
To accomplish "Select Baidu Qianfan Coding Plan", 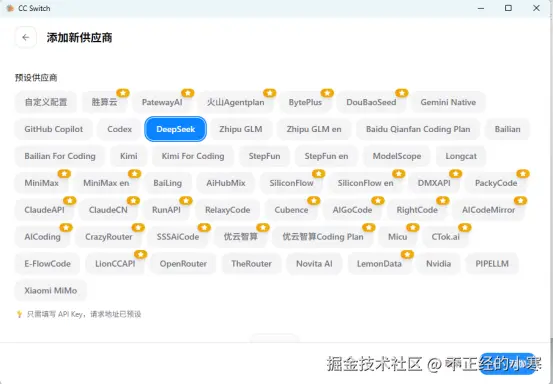I will [x=418, y=129].
